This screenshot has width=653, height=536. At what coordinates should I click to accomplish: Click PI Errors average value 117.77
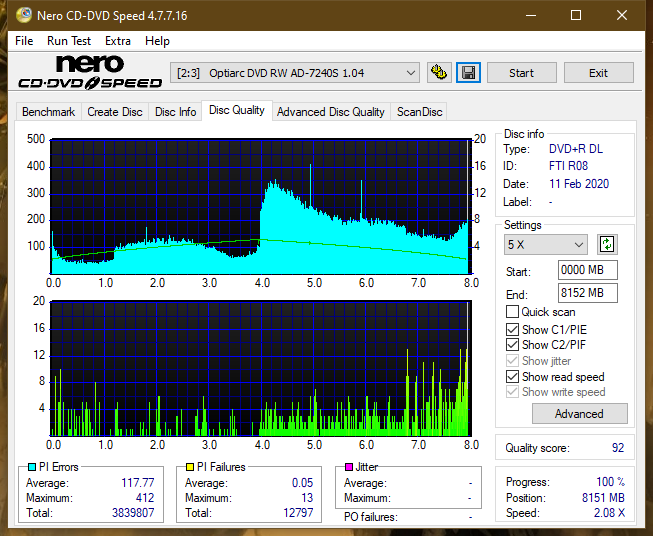137,483
